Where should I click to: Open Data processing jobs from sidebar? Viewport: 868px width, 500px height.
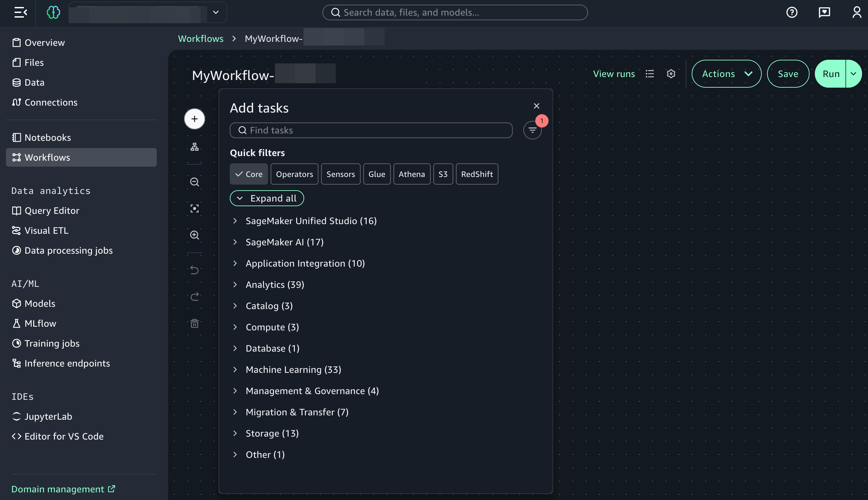68,250
